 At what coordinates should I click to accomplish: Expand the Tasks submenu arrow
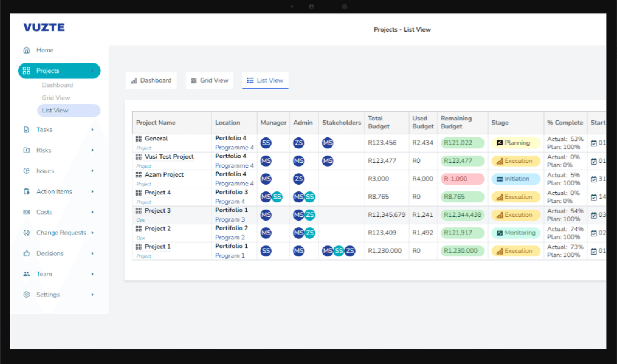(92, 130)
